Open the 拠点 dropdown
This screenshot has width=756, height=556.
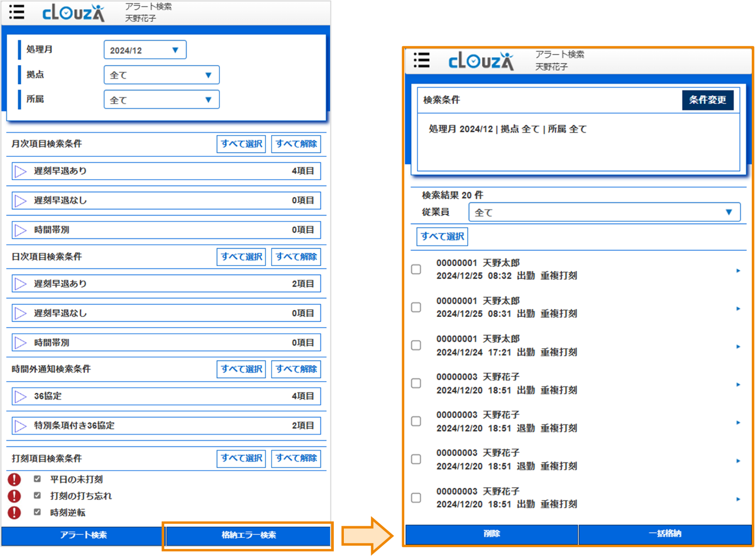161,75
